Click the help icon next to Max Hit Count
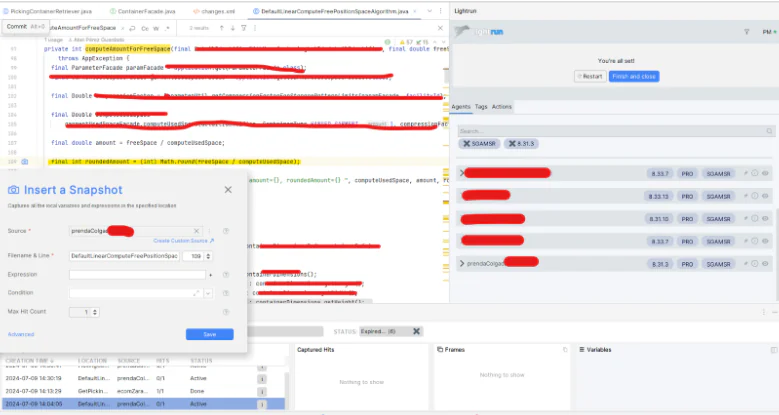Image resolution: width=779 pixels, height=415 pixels. point(226,312)
